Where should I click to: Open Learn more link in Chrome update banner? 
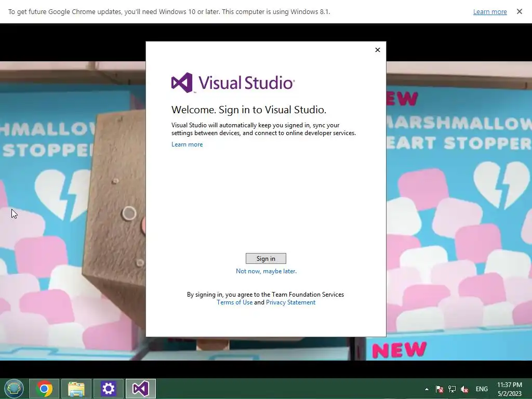(x=490, y=12)
